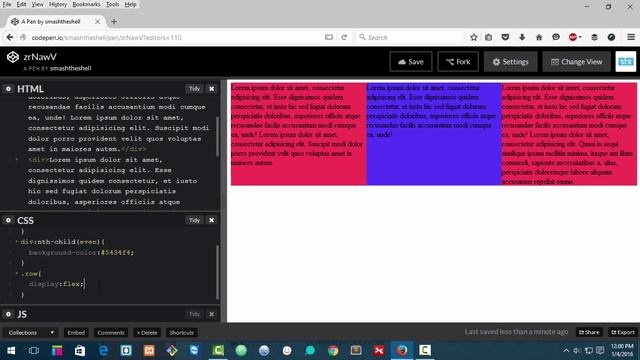The height and width of the screenshot is (360, 640).
Task: Open the Adblock Plus dropdown
Action: pyautogui.click(x=575, y=37)
